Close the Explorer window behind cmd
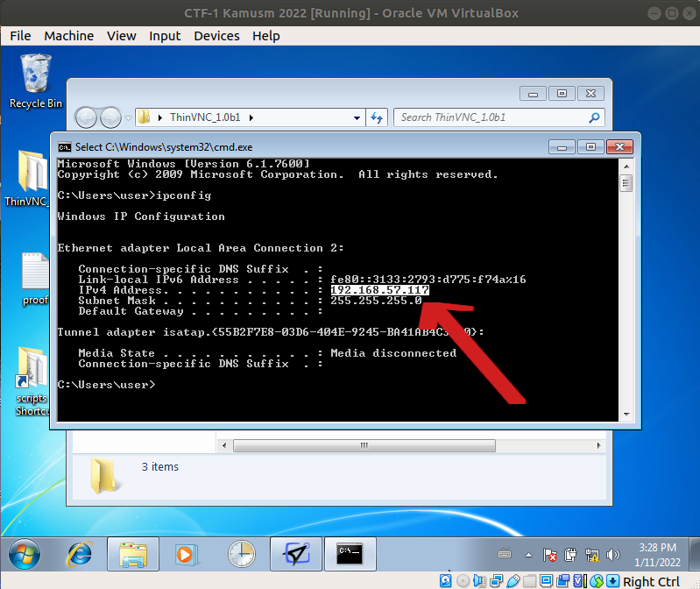Screen dimensions: 700x589 click(591, 93)
